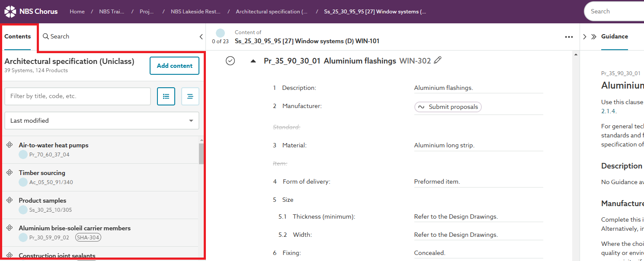Click the struck-through Item clause

tap(280, 163)
